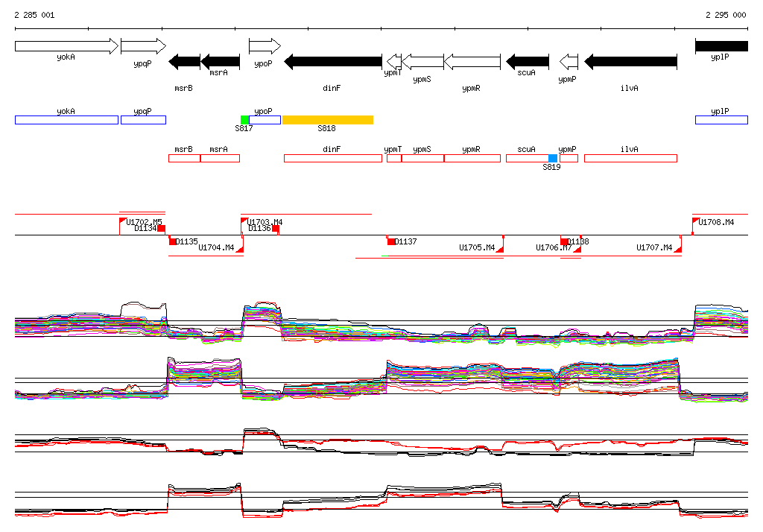
Task: Select the black dinF gene arrow
Action: coord(332,62)
